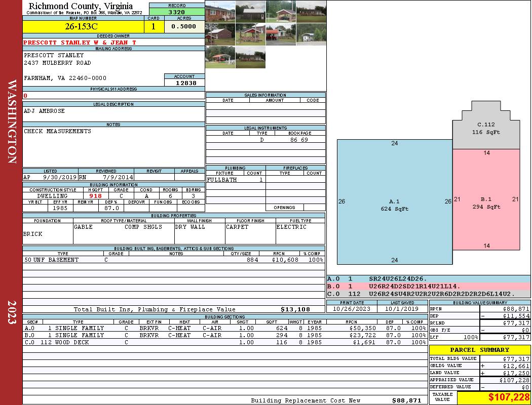The height and width of the screenshot is (405, 532).
Task: Click the CHECK MEASUREMENTS note
Action: 57,131
